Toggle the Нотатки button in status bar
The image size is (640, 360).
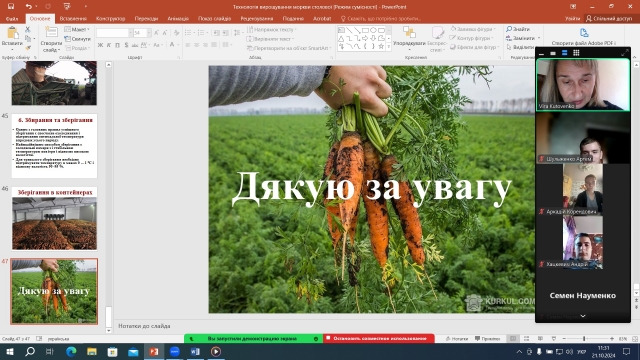point(457,339)
